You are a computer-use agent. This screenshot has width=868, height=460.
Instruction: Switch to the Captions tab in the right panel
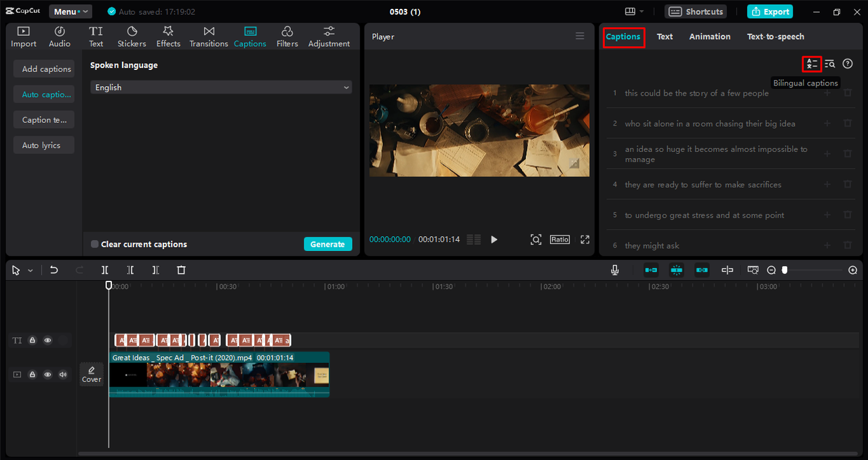click(623, 37)
